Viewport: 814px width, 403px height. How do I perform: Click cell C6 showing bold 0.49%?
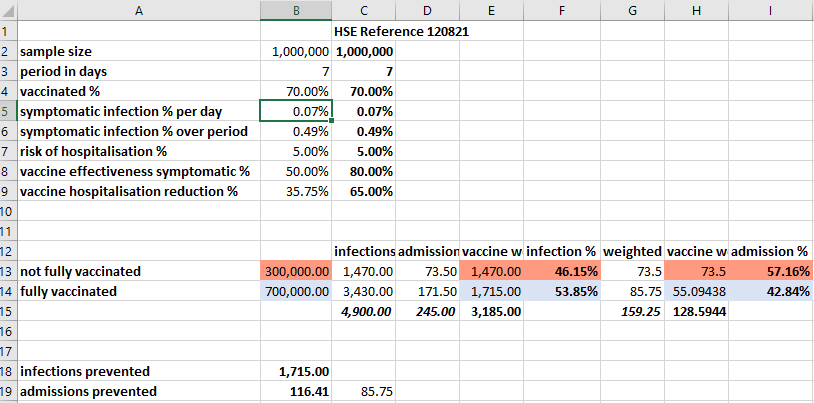(x=363, y=131)
